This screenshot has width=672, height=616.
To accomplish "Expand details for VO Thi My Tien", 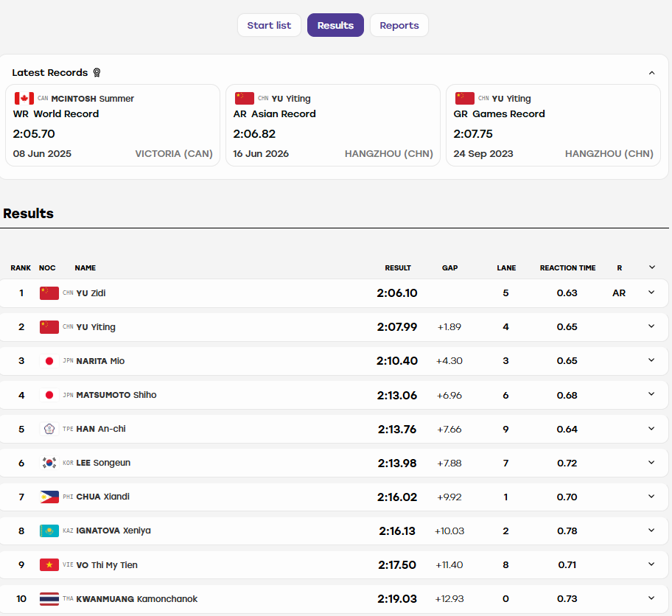I will 651,564.
